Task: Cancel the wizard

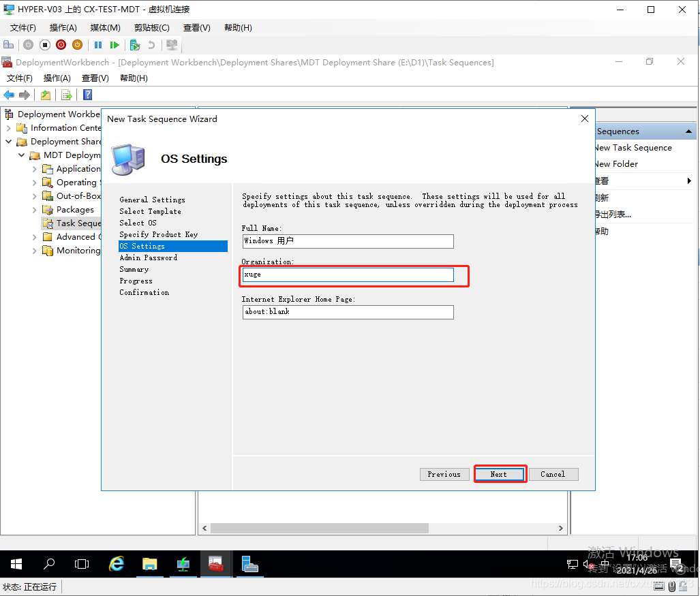Action: pyautogui.click(x=553, y=474)
